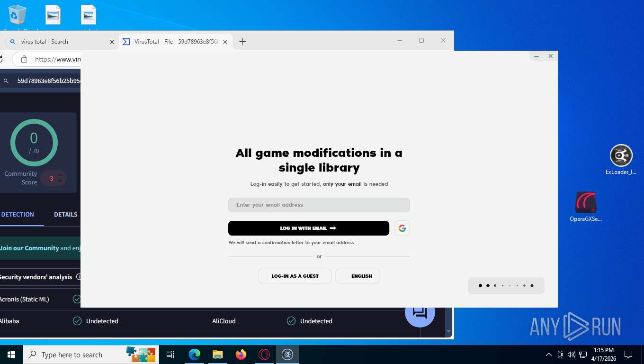This screenshot has width=644, height=364.
Task: Open the DETAILS tab in VirusTotal
Action: pyautogui.click(x=65, y=214)
